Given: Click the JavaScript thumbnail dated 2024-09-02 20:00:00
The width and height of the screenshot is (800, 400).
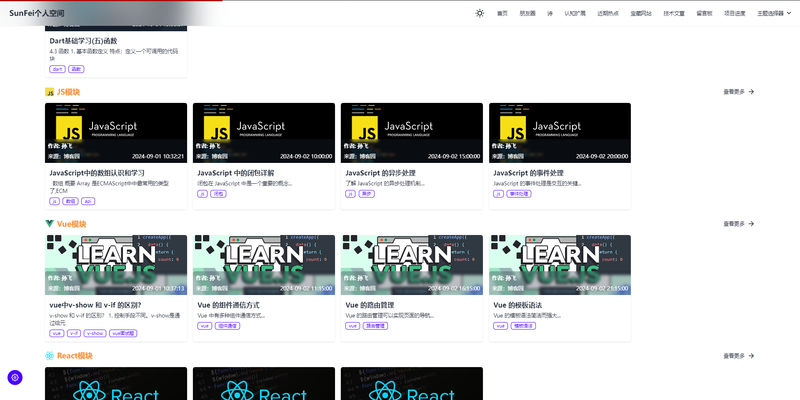Looking at the screenshot, I should [560, 133].
